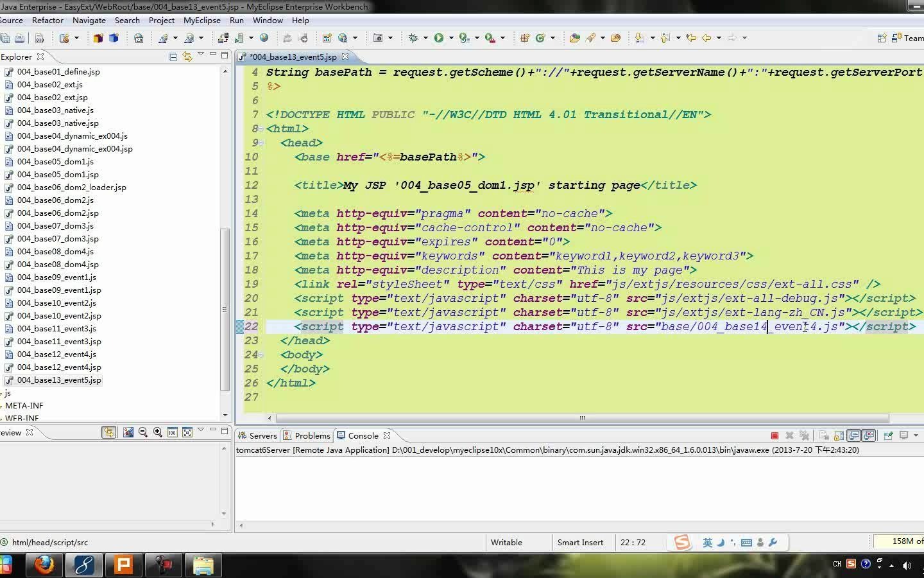Click the capture camera toolbar icon
The width and height of the screenshot is (924, 578).
coord(378,38)
